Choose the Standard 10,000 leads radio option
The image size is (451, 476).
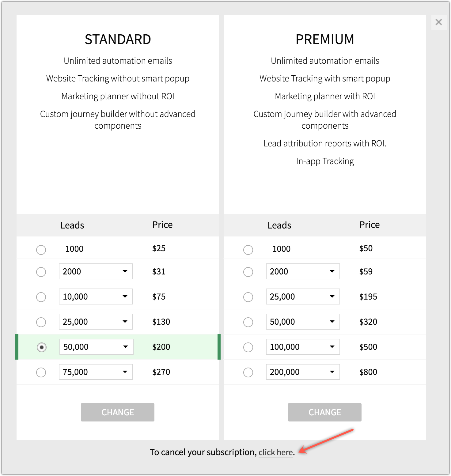(41, 297)
